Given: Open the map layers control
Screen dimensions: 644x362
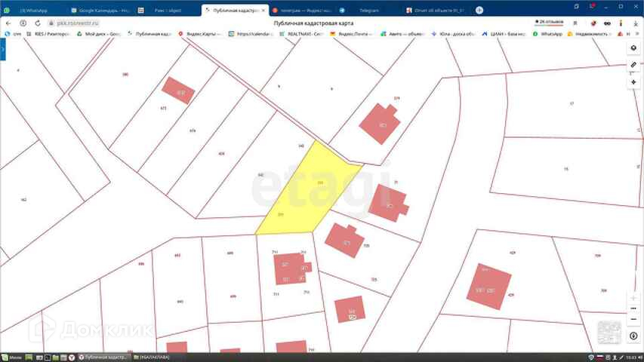Looking at the screenshot, I should [633, 48].
